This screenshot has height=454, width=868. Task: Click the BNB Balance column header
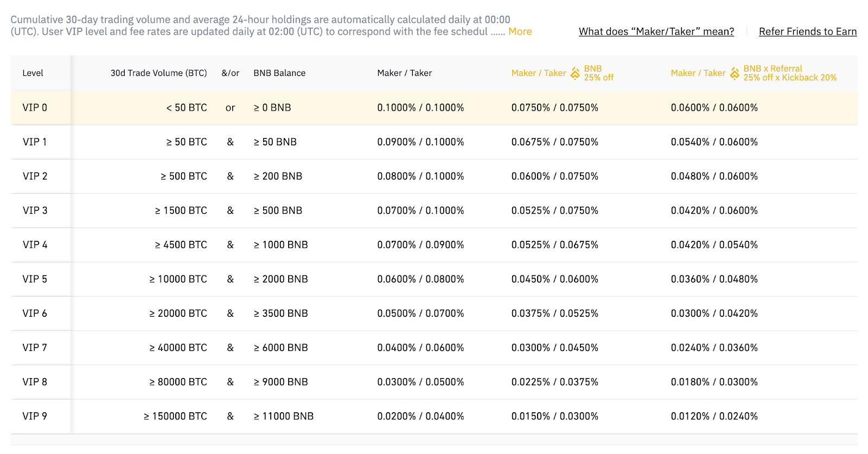pos(279,73)
